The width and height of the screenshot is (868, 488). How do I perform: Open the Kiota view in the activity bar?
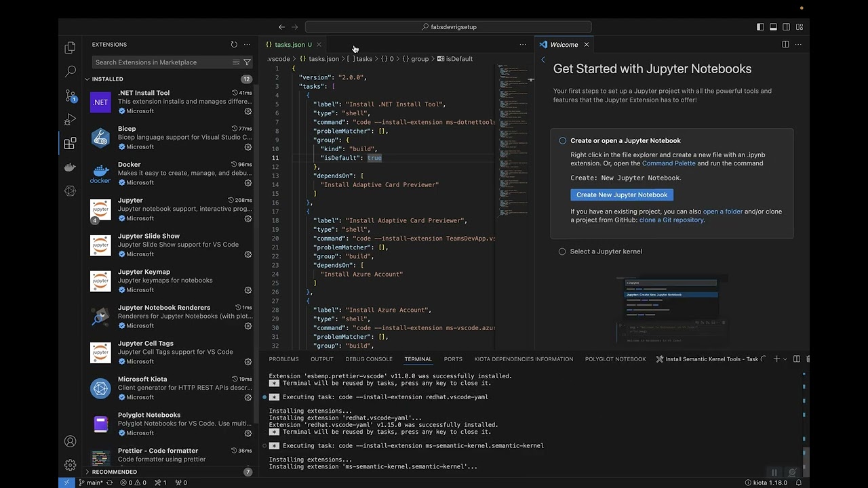70,191
